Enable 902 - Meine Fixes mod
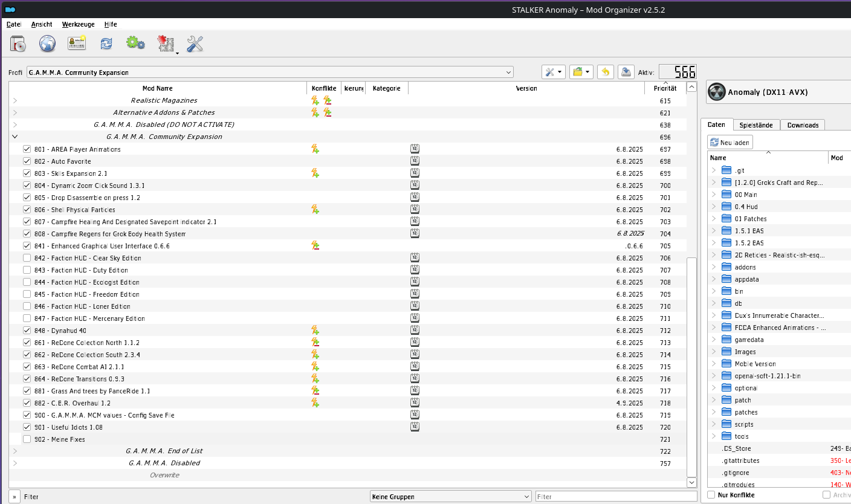Viewport: 851px width, 504px height. point(27,439)
